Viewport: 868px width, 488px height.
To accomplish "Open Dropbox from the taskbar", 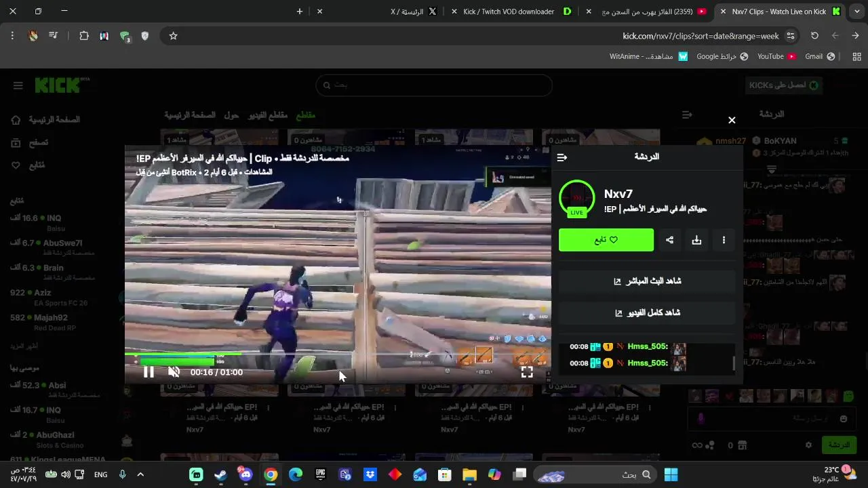I will [370, 474].
